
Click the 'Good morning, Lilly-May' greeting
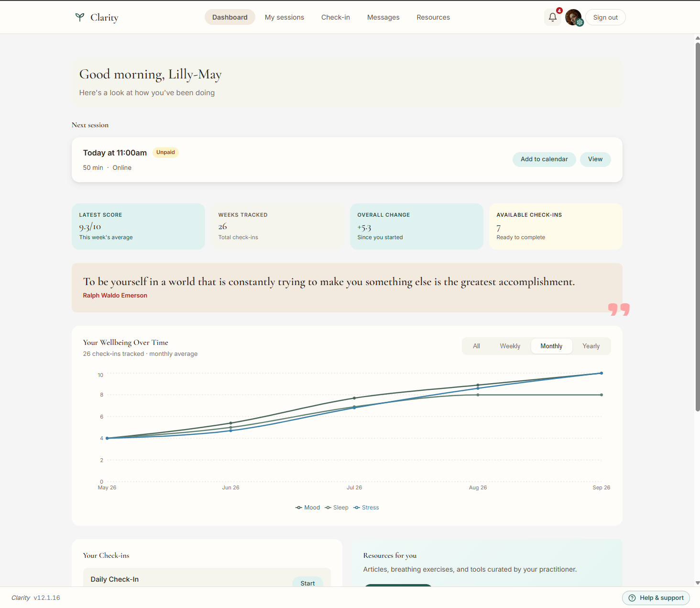151,75
